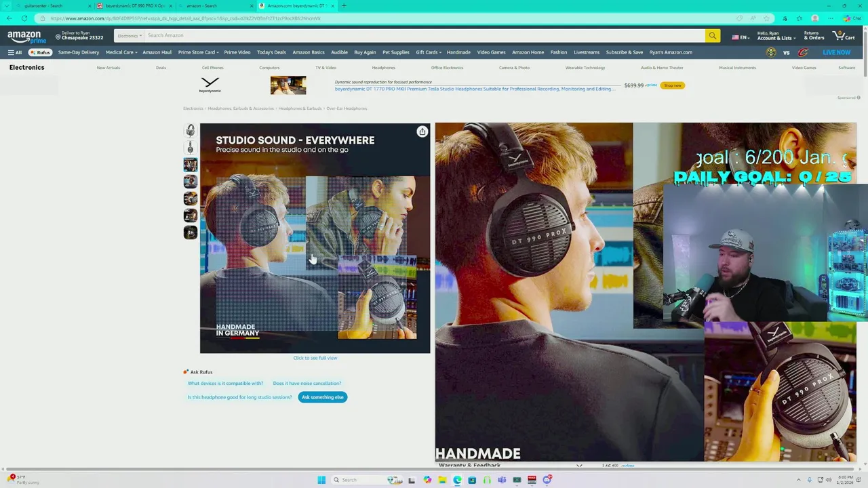Click LIVE NOW banner link
The height and width of the screenshot is (488, 868).
pyautogui.click(x=836, y=52)
